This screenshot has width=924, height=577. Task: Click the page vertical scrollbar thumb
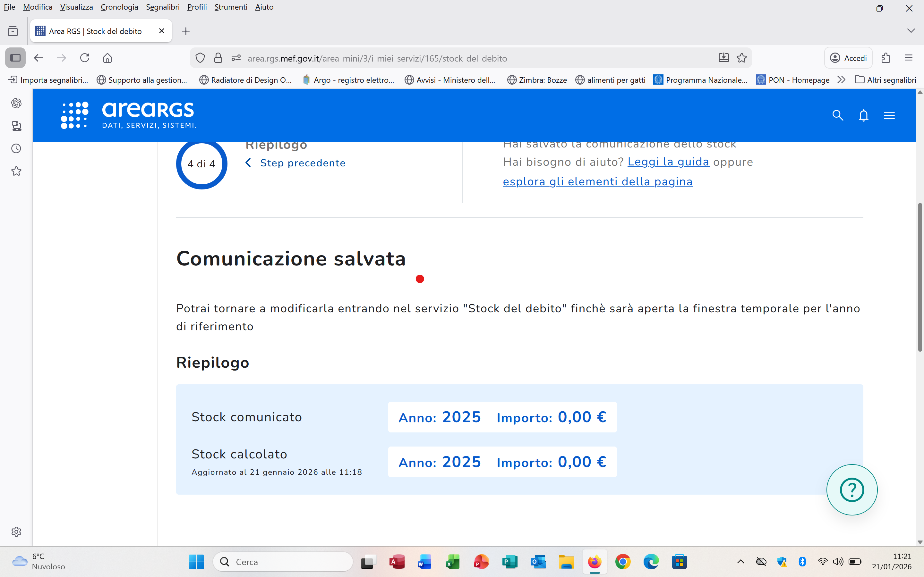click(920, 277)
